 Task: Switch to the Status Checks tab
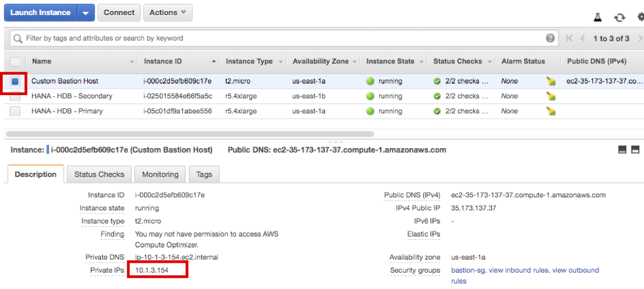[x=99, y=174]
